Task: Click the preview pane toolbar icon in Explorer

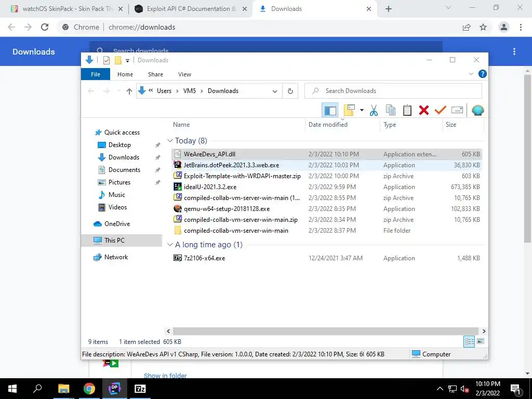Action: [330, 110]
